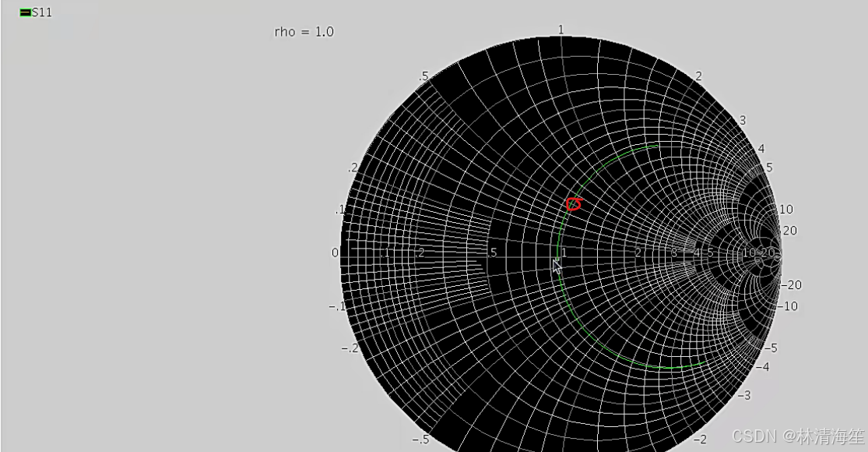The image size is (868, 452).
Task: Click the outer rim label "-4"
Action: coord(763,367)
